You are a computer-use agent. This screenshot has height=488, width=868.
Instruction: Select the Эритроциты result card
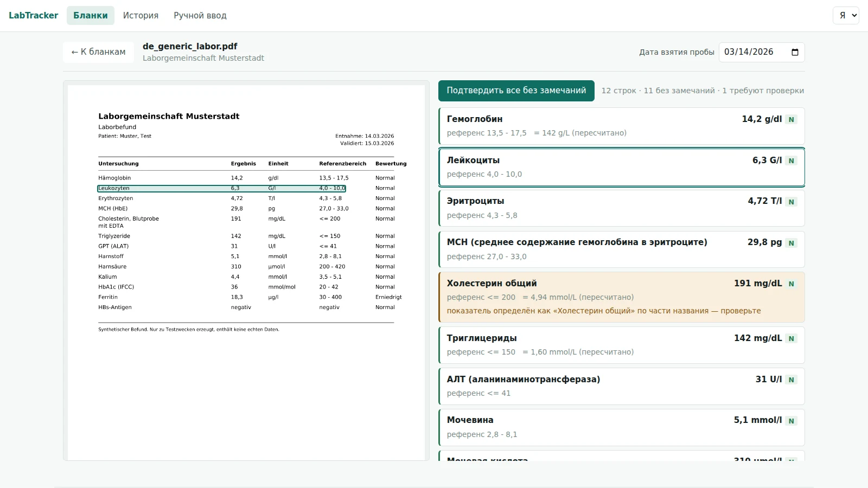[621, 208]
